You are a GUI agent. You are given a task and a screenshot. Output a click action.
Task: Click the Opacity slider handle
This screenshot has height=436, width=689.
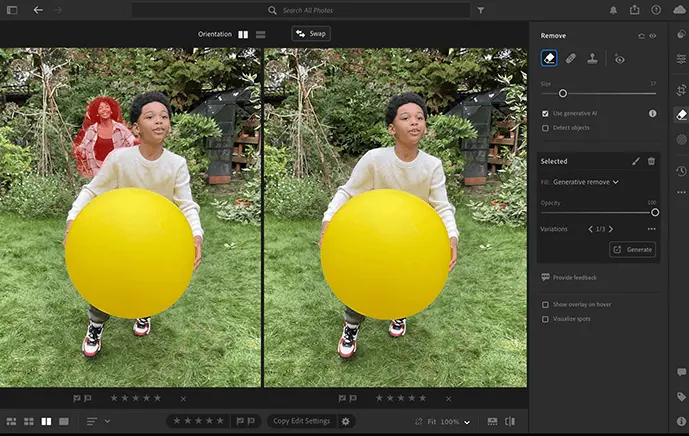(x=655, y=213)
